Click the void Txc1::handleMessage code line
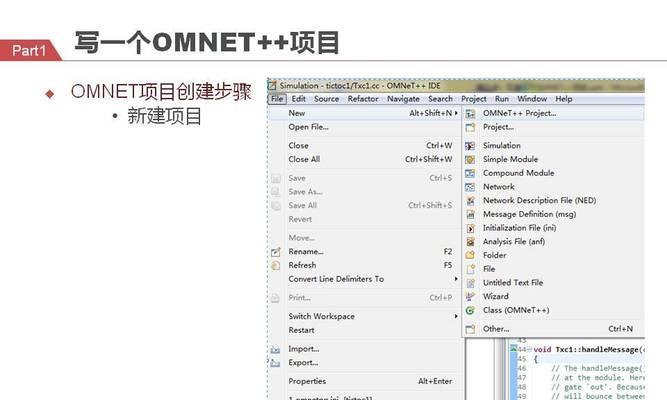This screenshot has width=667, height=400. [x=589, y=350]
